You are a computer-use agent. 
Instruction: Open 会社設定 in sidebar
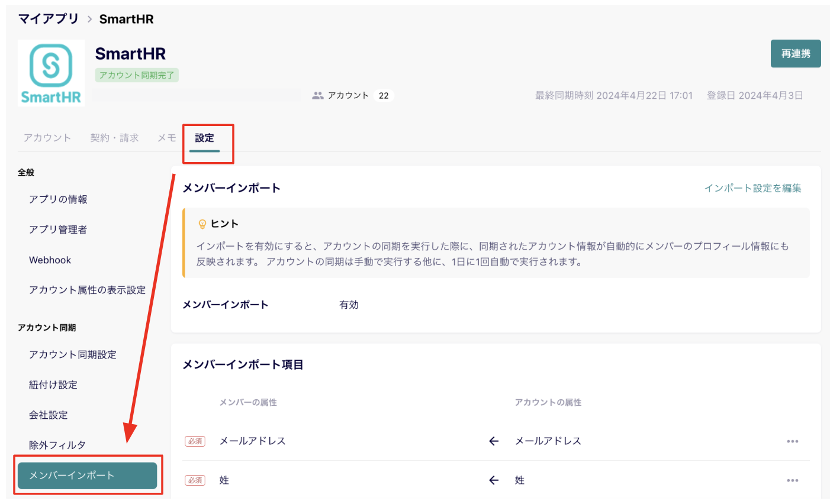[48, 415]
